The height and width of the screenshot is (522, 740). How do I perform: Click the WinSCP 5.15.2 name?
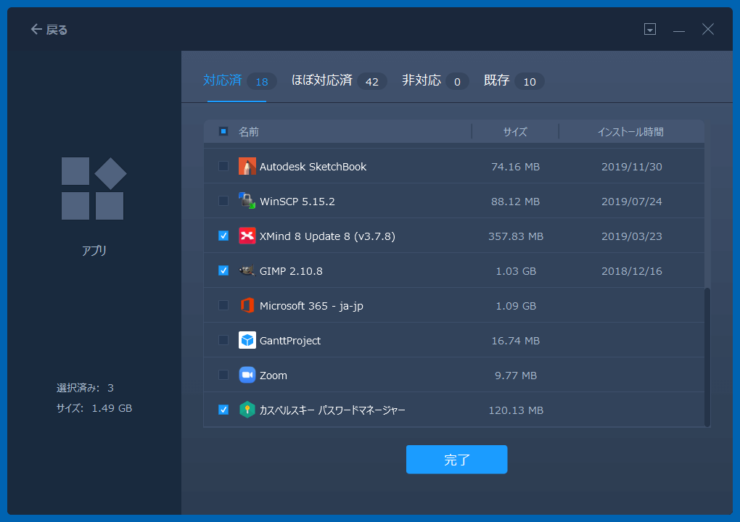[x=297, y=202]
